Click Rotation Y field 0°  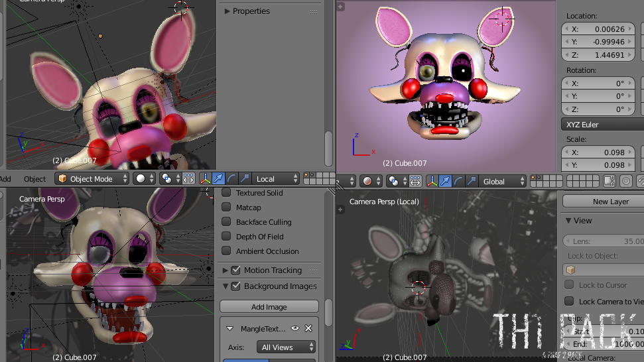click(598, 96)
